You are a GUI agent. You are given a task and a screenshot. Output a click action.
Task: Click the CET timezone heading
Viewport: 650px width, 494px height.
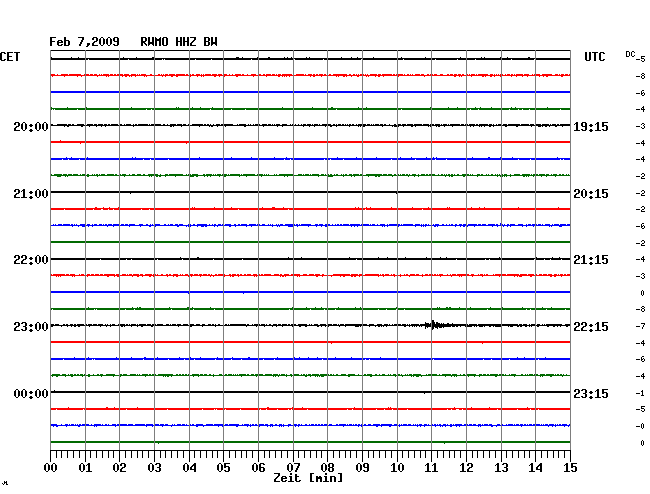[x=10, y=57]
